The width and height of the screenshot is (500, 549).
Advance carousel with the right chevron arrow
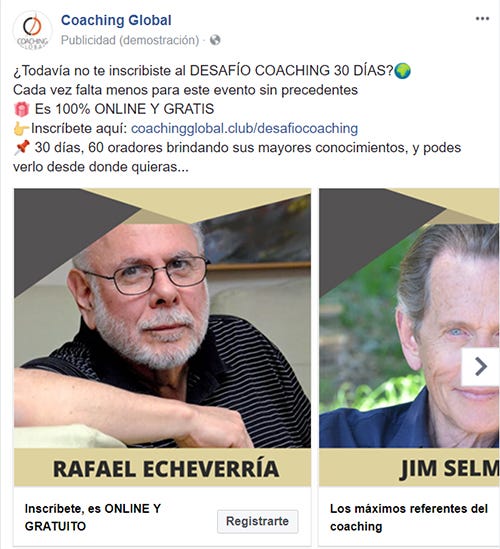pos(481,367)
